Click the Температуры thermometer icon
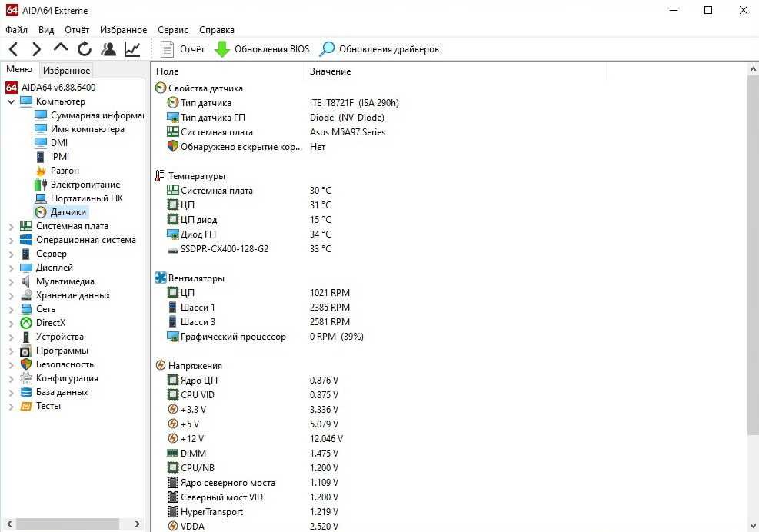The image size is (759, 532). pyautogui.click(x=160, y=176)
